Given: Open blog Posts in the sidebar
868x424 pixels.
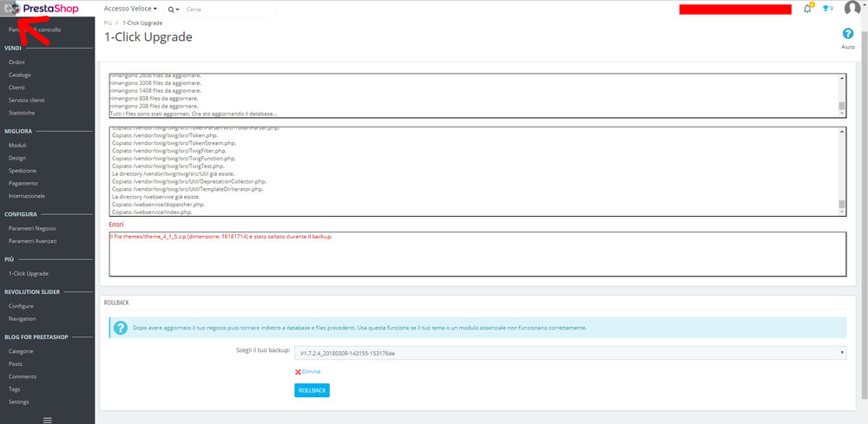Looking at the screenshot, I should click(x=16, y=364).
